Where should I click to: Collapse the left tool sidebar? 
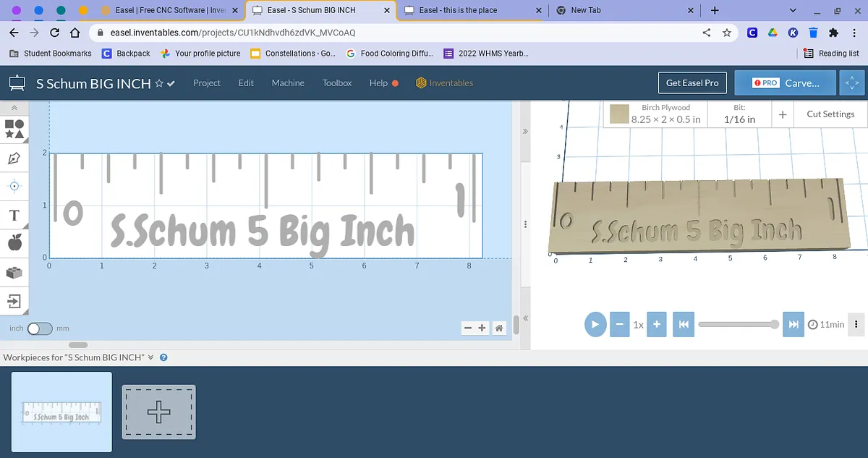tap(14, 107)
